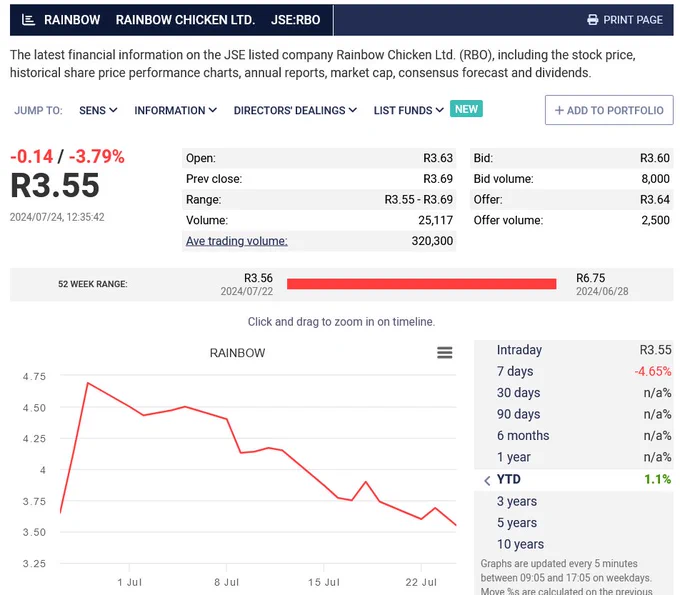
Task: Click the 4.75 y-axis label
Action: pos(34,376)
